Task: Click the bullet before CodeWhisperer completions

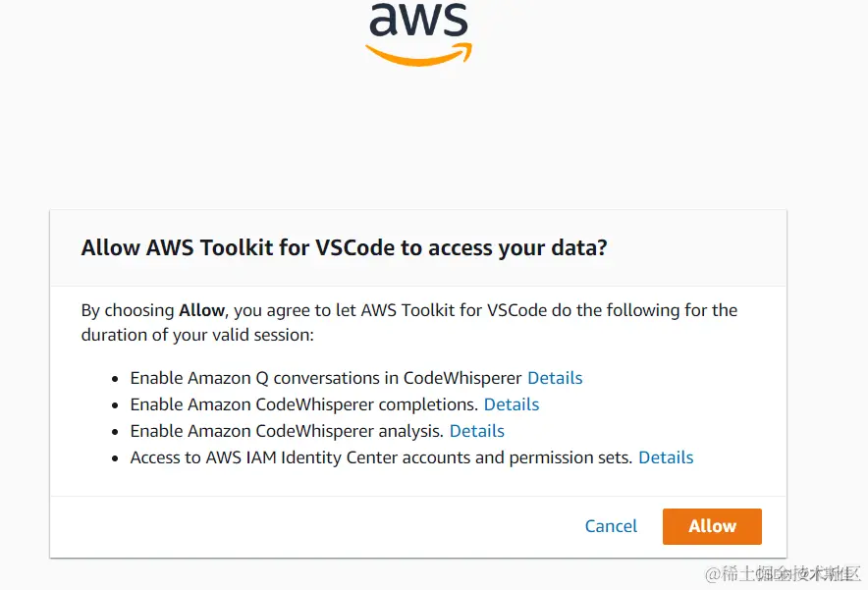Action: point(118,405)
